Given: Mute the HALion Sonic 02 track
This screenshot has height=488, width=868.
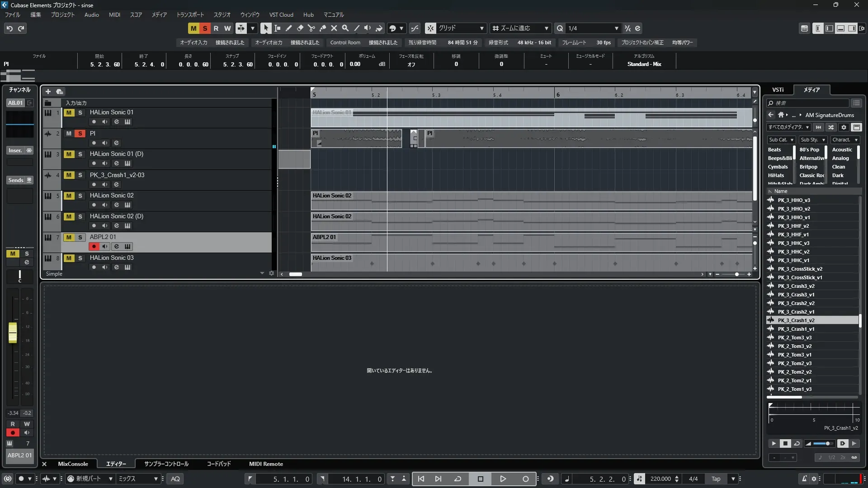Looking at the screenshot, I should point(69,196).
